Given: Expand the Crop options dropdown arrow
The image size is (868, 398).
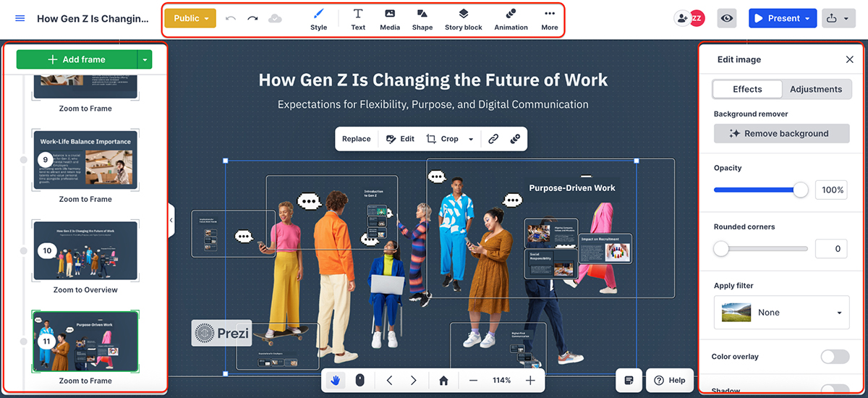Looking at the screenshot, I should tap(471, 139).
